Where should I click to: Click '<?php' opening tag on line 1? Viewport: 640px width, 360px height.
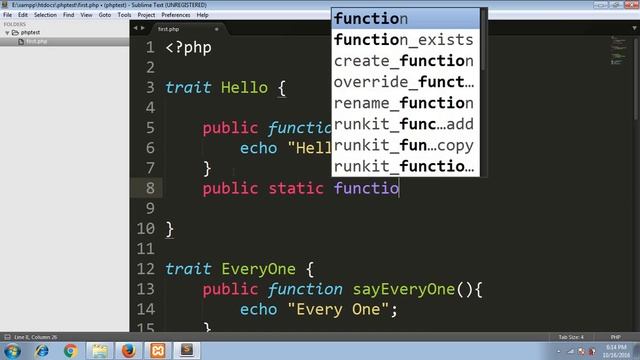pyautogui.click(x=189, y=47)
